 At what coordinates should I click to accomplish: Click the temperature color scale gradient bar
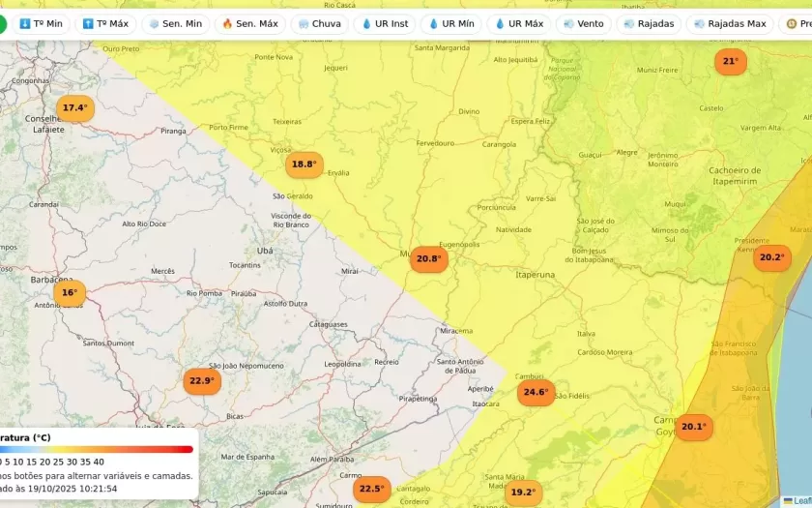(x=97, y=449)
